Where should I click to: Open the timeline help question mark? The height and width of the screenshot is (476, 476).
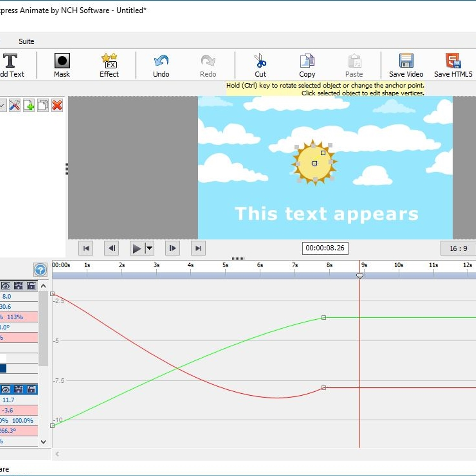pos(41,270)
